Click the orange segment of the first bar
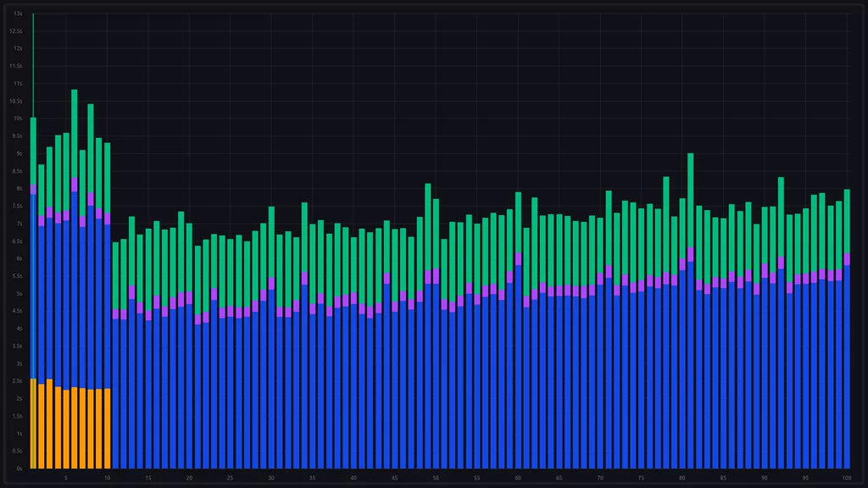The image size is (868, 488). click(x=33, y=424)
